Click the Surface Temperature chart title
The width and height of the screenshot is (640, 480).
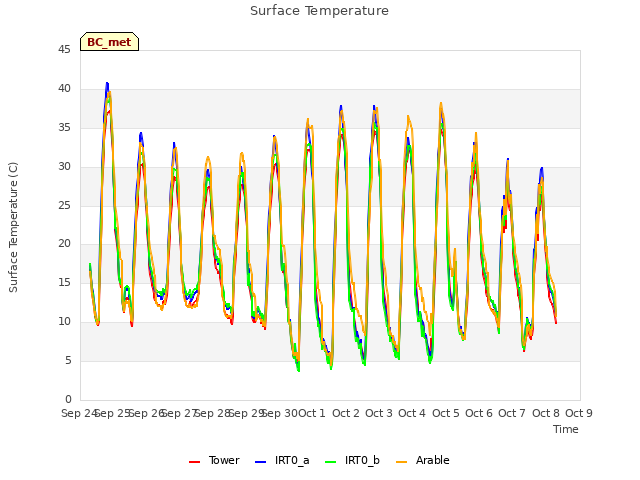click(319, 11)
